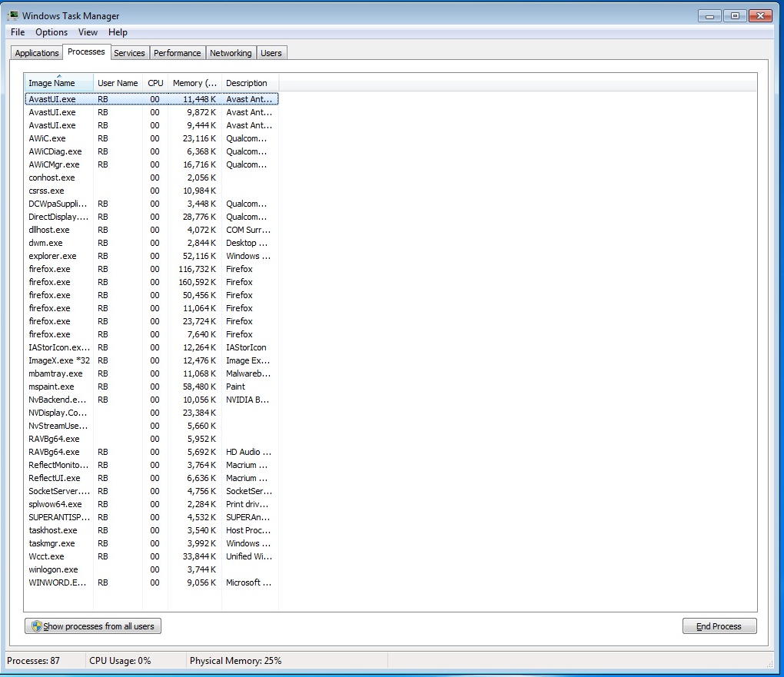784x677 pixels.
Task: Select the ReflectUI.exe process
Action: (x=151, y=478)
